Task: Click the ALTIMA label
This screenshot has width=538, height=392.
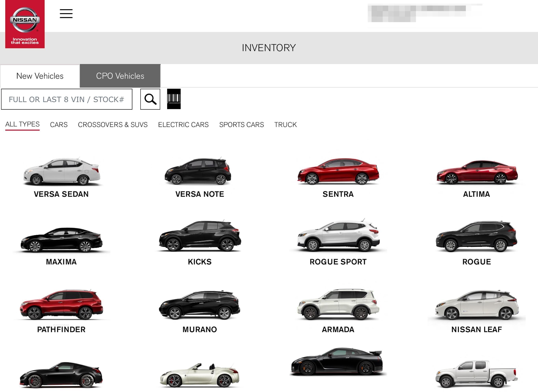Action: coord(477,194)
